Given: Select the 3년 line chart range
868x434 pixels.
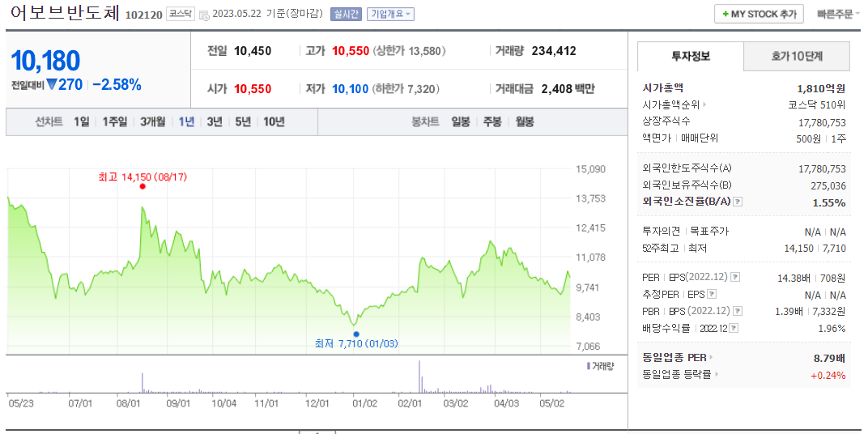Looking at the screenshot, I should pyautogui.click(x=215, y=121).
